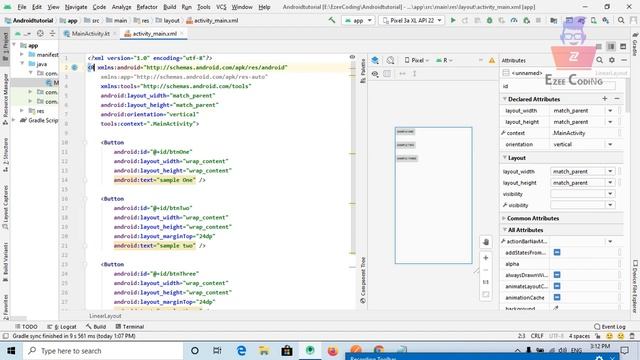Click the SDK Manager toolbar icon
The width and height of the screenshot is (640, 360).
(x=606, y=20)
